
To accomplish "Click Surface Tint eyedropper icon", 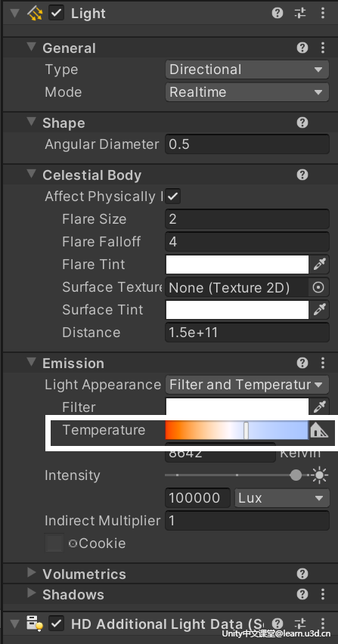I will (x=319, y=310).
